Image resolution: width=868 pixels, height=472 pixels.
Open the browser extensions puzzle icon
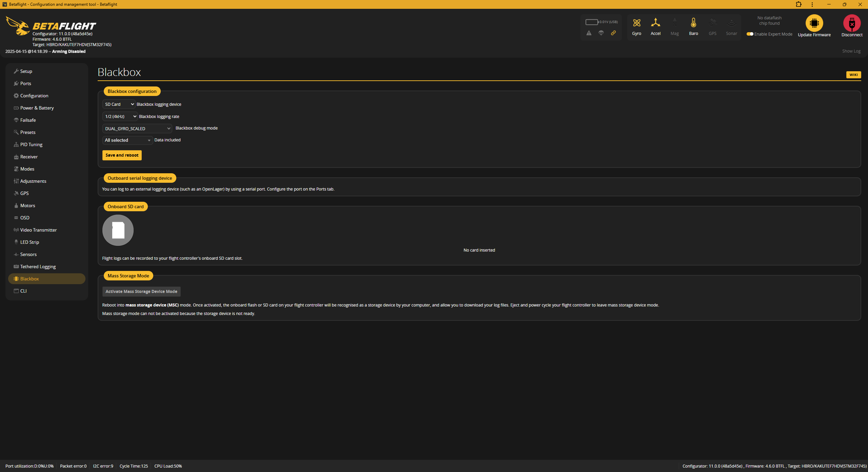pyautogui.click(x=798, y=4)
